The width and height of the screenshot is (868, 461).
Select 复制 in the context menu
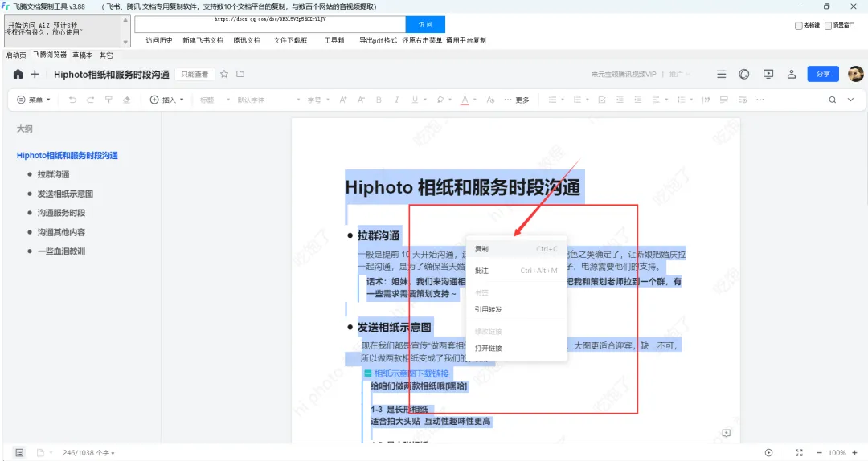[x=516, y=249]
